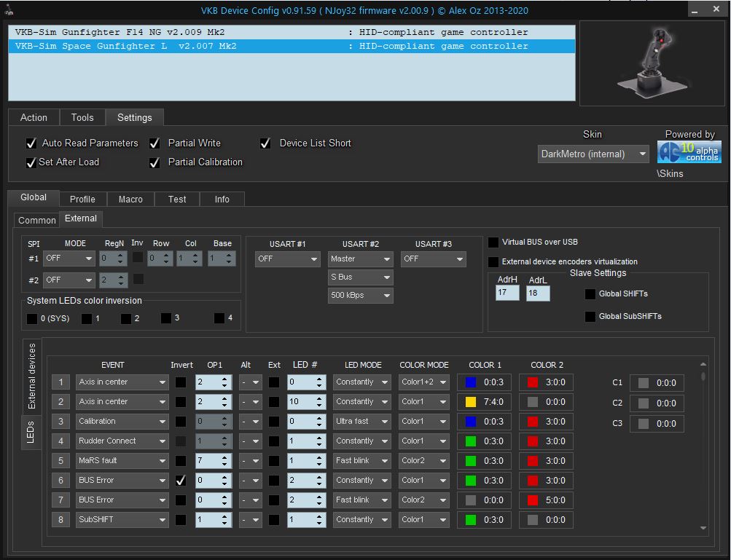Expand the 500 kBps baud rate dropdown

(x=360, y=295)
